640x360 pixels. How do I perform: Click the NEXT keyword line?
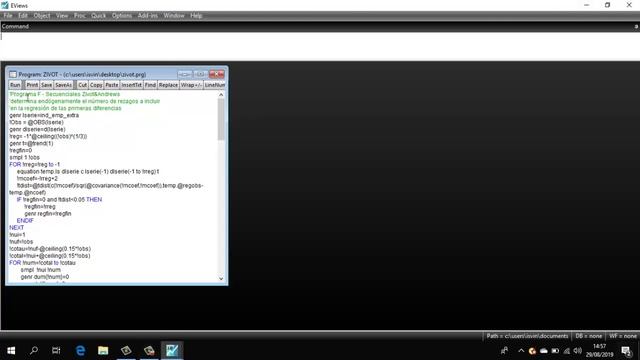click(16, 228)
